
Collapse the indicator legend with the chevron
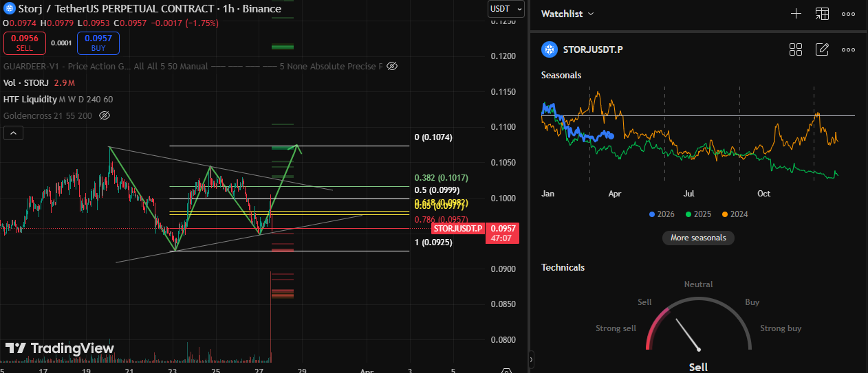14,133
